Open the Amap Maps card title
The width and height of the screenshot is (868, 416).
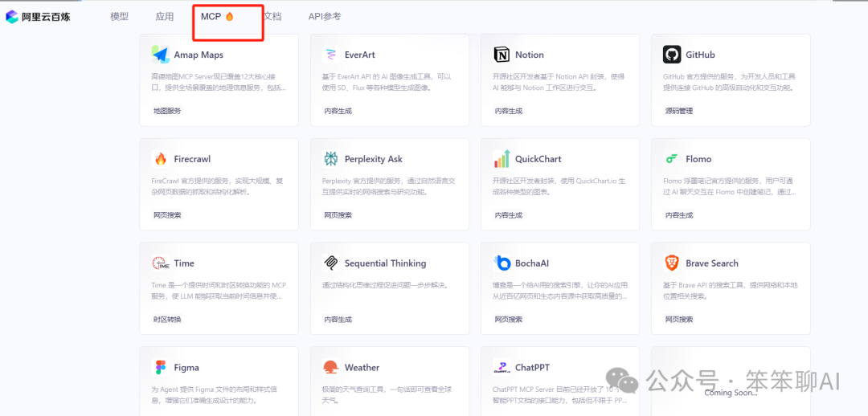(199, 55)
